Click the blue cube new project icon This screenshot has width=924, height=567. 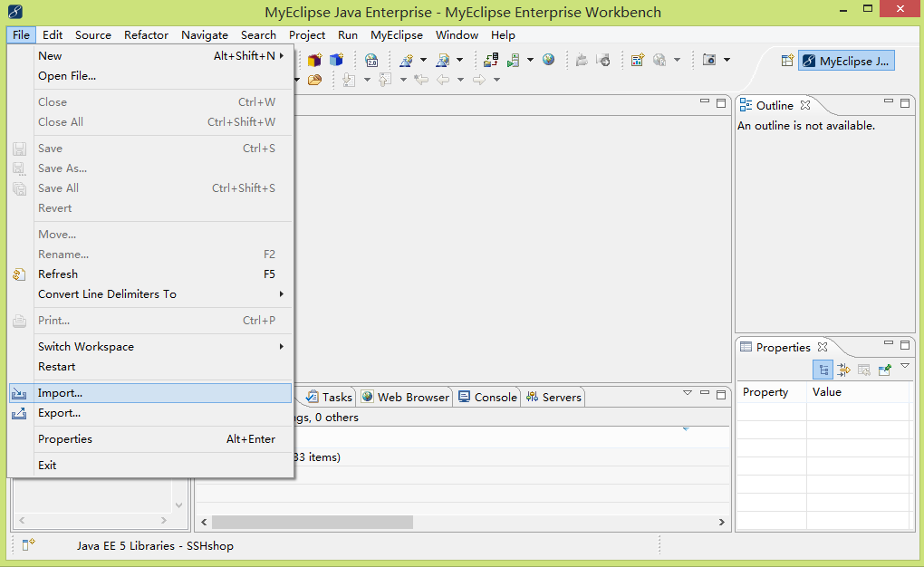[x=336, y=60]
